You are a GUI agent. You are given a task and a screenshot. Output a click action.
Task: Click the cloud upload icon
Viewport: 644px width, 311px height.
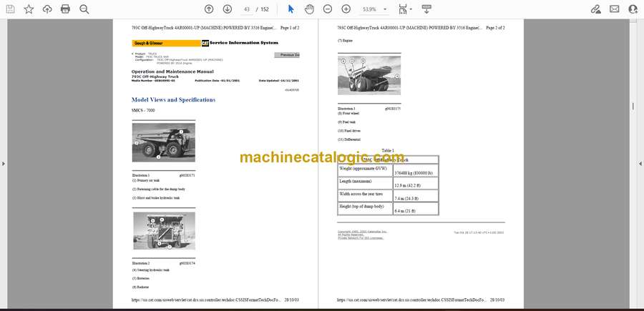tap(47, 9)
